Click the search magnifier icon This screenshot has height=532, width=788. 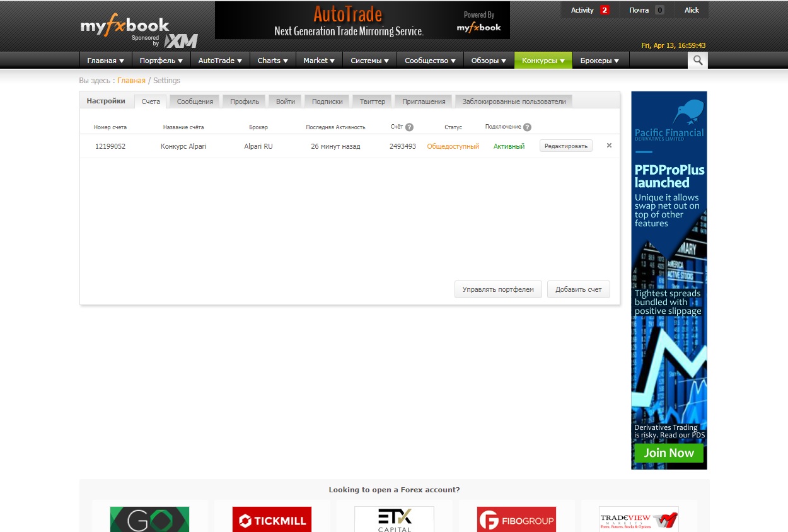click(x=697, y=61)
